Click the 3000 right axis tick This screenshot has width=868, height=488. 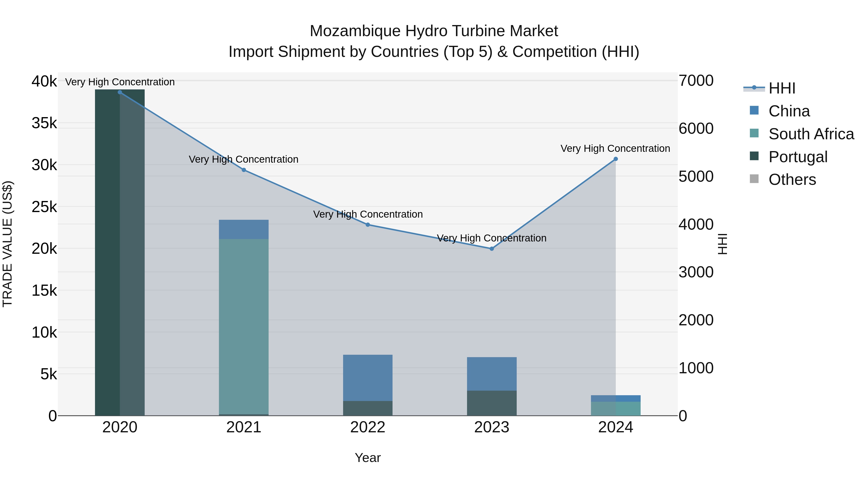(696, 272)
